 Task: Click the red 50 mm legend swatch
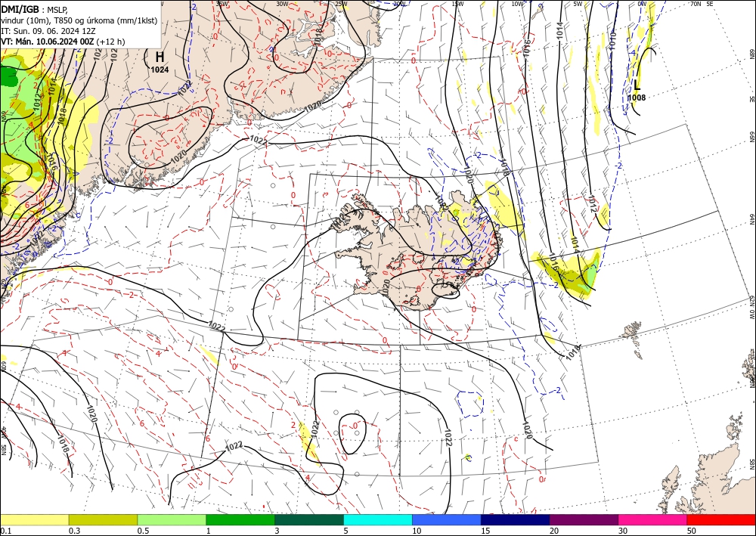click(x=721, y=519)
